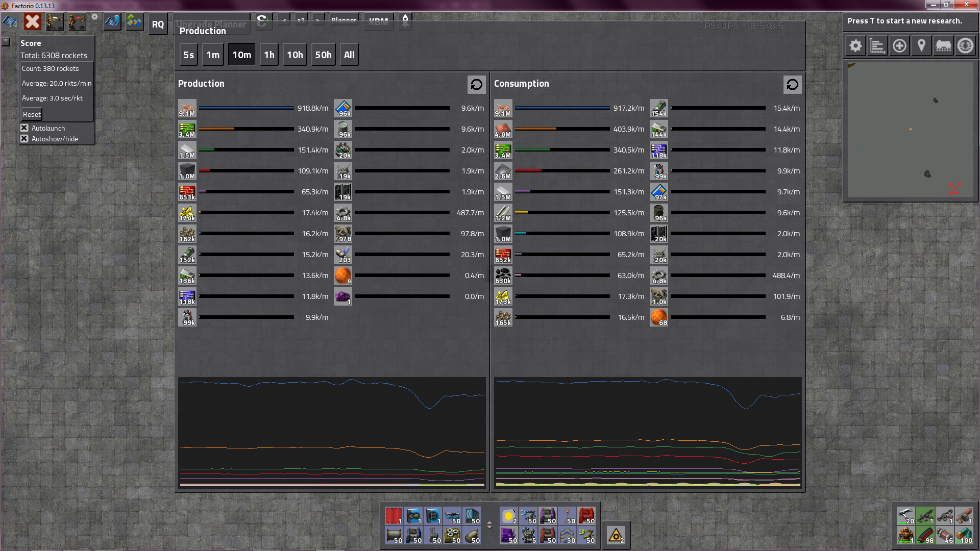Toggle the small list menu button left of Score
980x551 pixels.
point(6,41)
